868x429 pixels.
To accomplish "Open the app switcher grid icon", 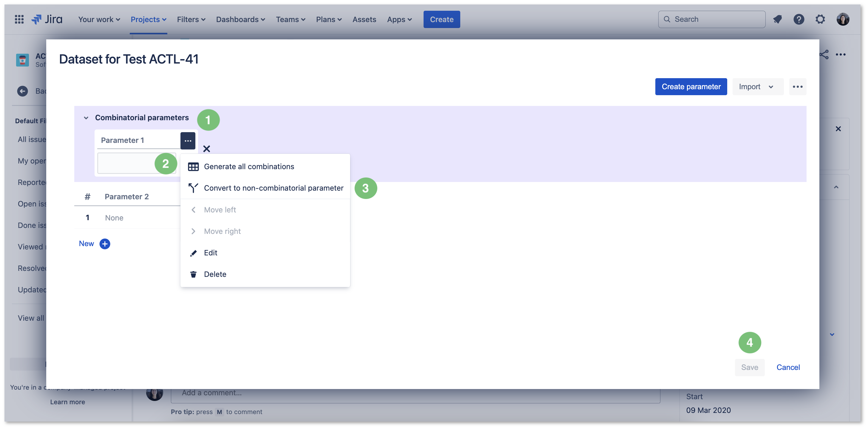I will tap(19, 19).
